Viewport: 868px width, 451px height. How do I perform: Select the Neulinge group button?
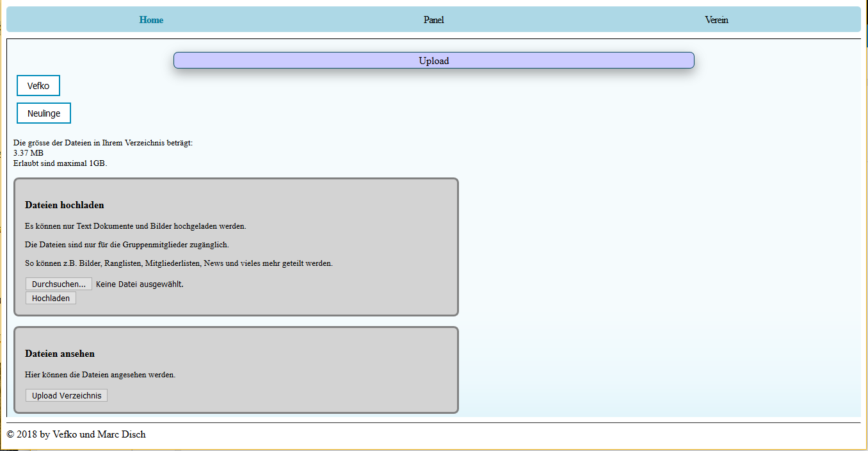point(44,113)
